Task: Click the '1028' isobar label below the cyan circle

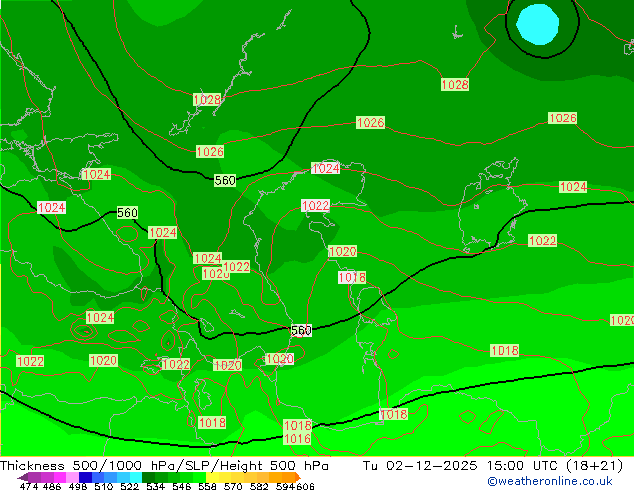Action: [455, 84]
